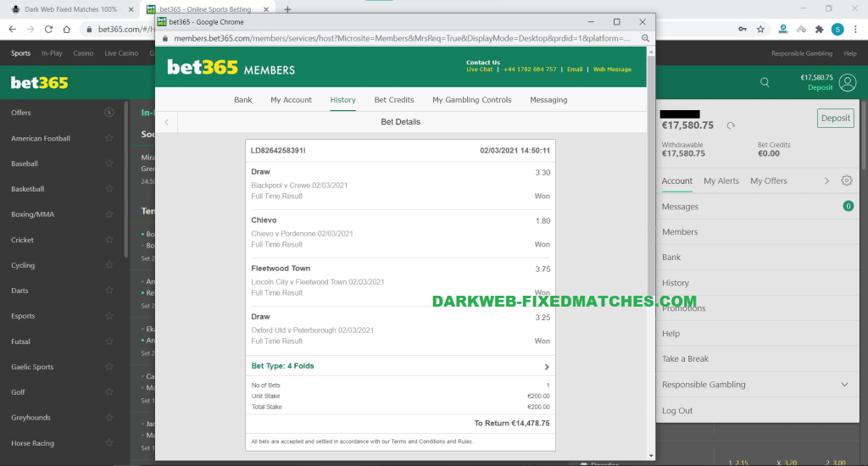Click the popup address bar URL
The height and width of the screenshot is (466, 868).
tap(401, 38)
